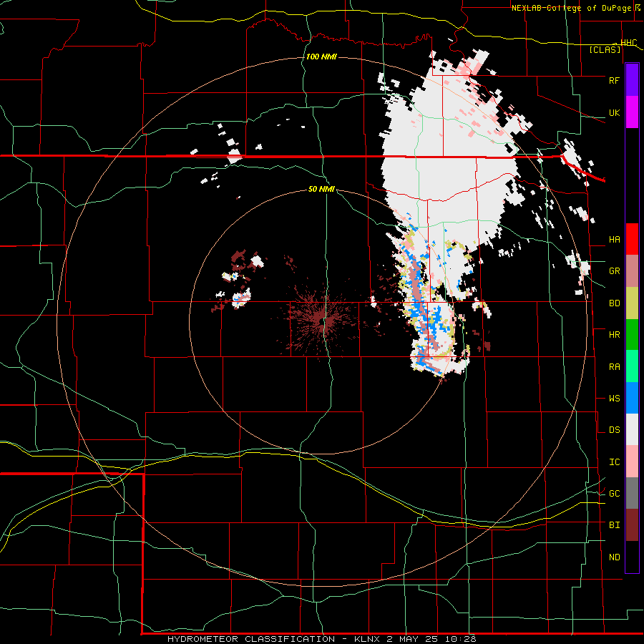Click the IC light pink legend block
Viewport: 644px width, 644px height.
632,462
